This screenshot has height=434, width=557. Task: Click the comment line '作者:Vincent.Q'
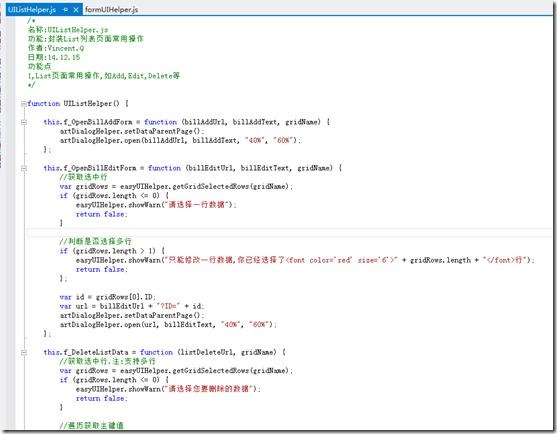[56, 48]
